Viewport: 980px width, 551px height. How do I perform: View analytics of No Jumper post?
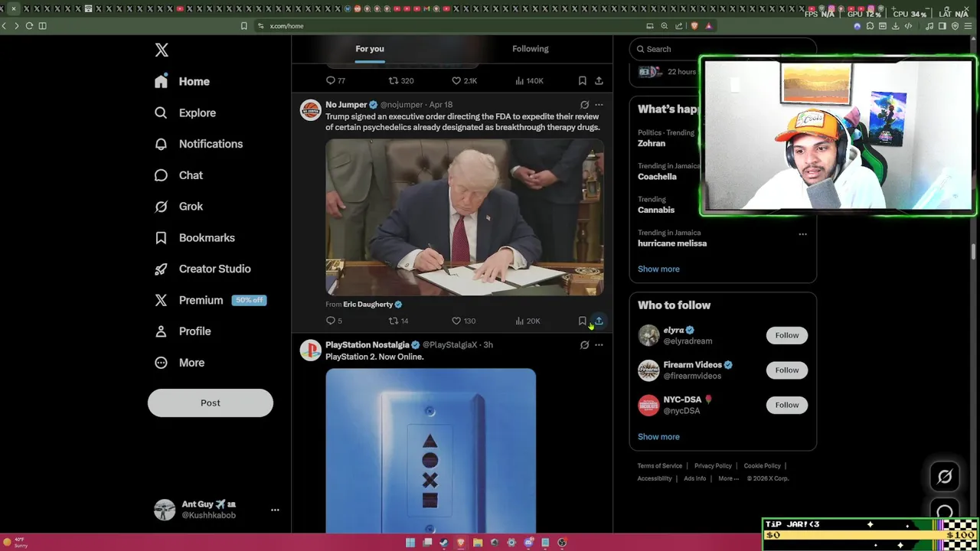pos(528,321)
